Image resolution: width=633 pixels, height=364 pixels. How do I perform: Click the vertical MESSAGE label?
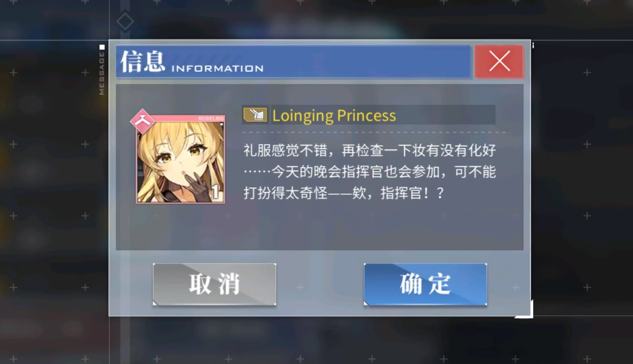102,73
